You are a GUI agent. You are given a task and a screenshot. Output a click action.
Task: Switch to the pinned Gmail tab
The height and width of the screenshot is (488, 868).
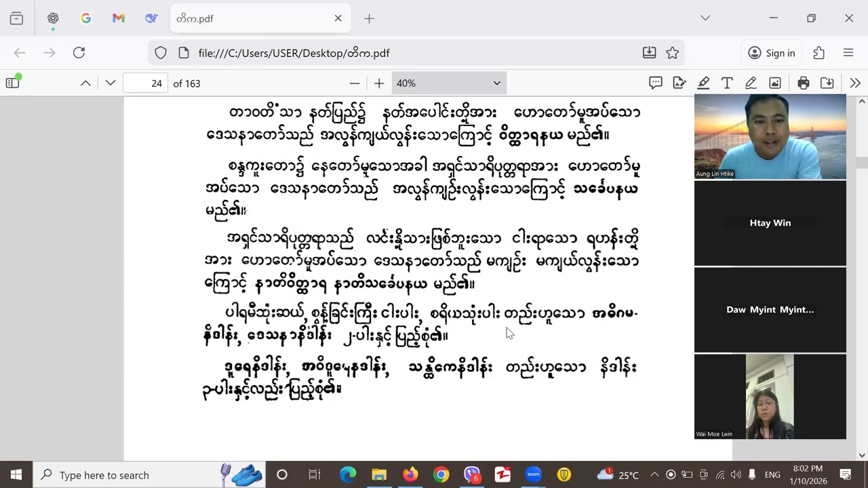(x=119, y=18)
